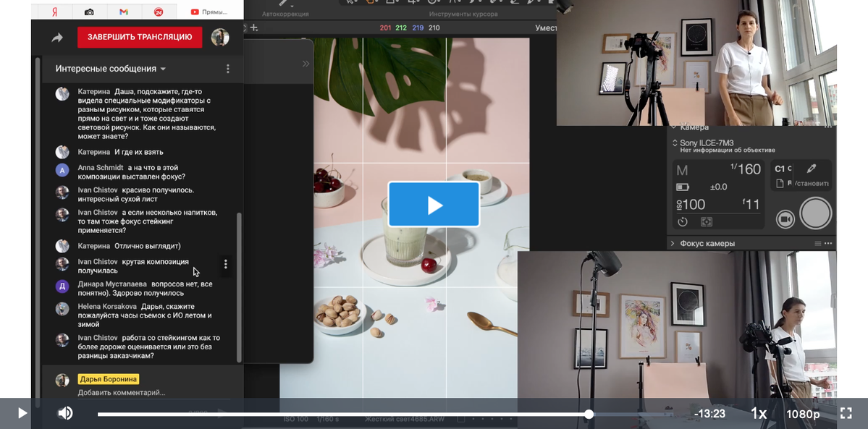Mute the video player volume
Viewport: 868px width, 429px height.
tap(65, 413)
